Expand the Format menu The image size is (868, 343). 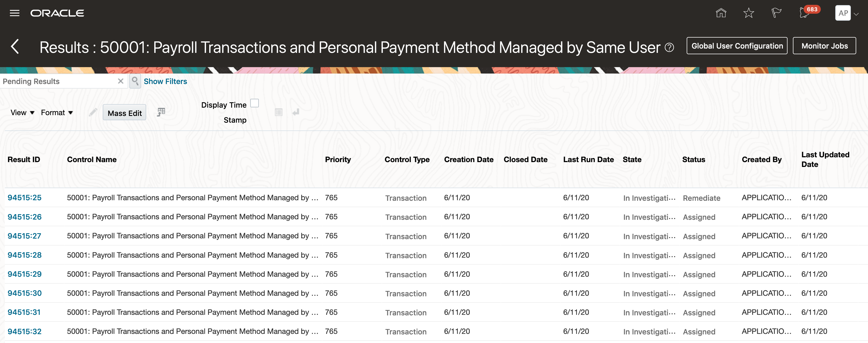coord(57,113)
